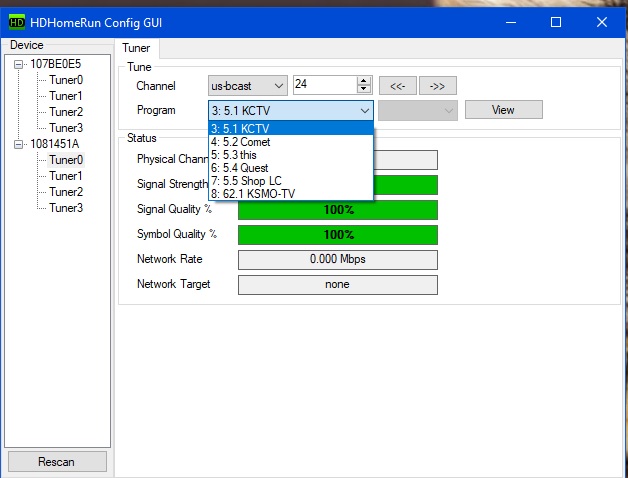
Task: Select Tuner0 under device 107BE0E5
Action: tap(66, 80)
